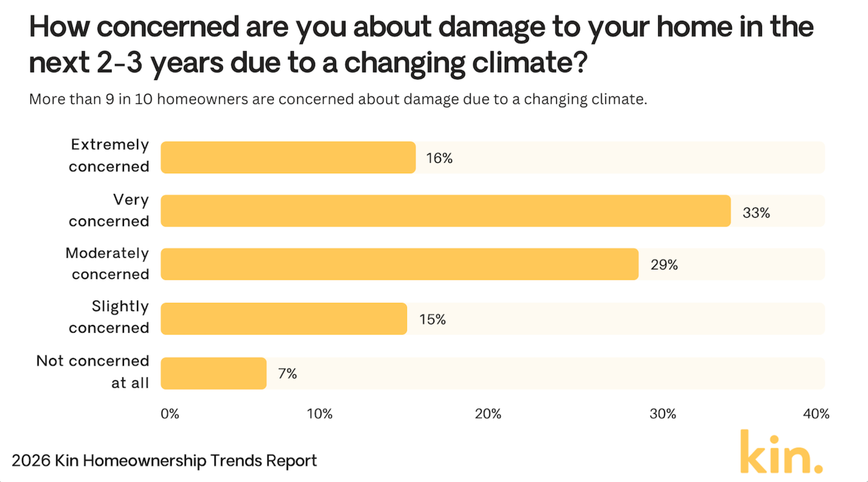Click the 2026 Kin Homeownership Trends Report text
Screen dimensions: 868x482
pos(164,461)
